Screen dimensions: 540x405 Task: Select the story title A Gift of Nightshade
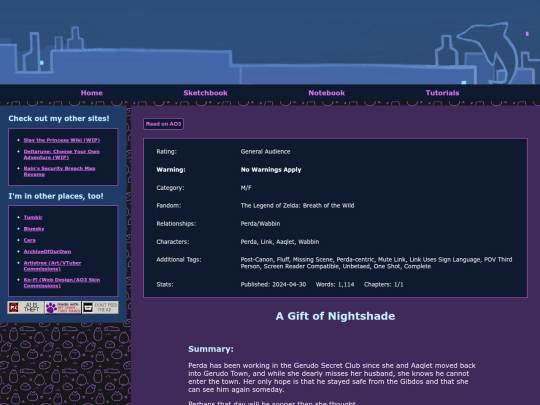(335, 316)
